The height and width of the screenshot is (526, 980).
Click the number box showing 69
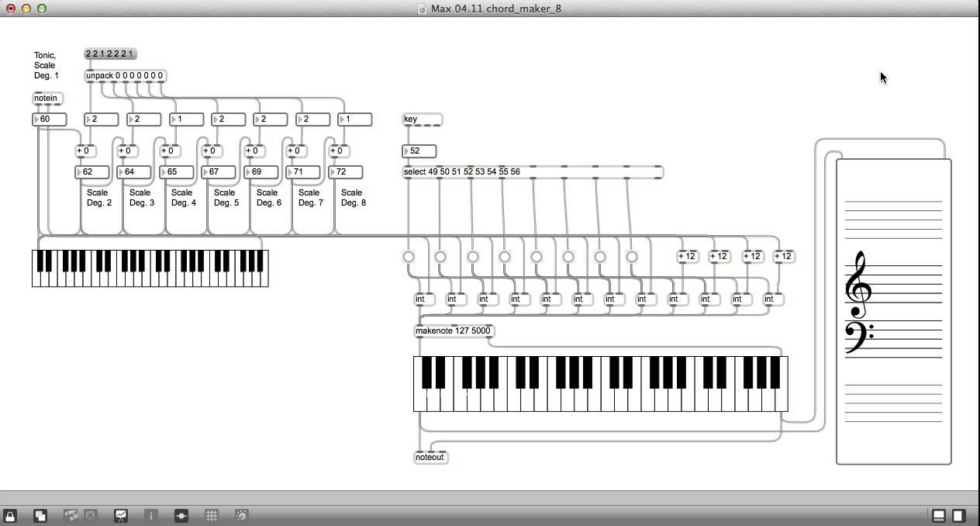pos(261,172)
